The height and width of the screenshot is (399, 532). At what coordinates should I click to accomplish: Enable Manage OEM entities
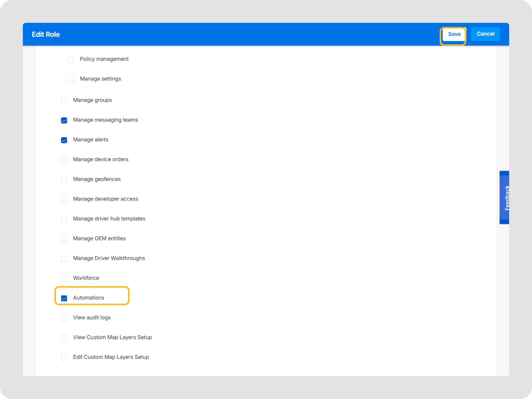pyautogui.click(x=64, y=239)
